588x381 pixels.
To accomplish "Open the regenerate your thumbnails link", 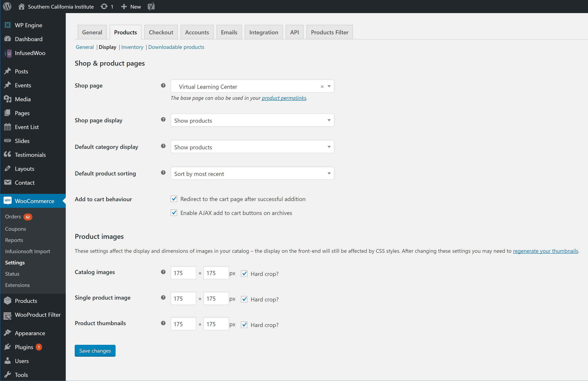I will click(545, 251).
